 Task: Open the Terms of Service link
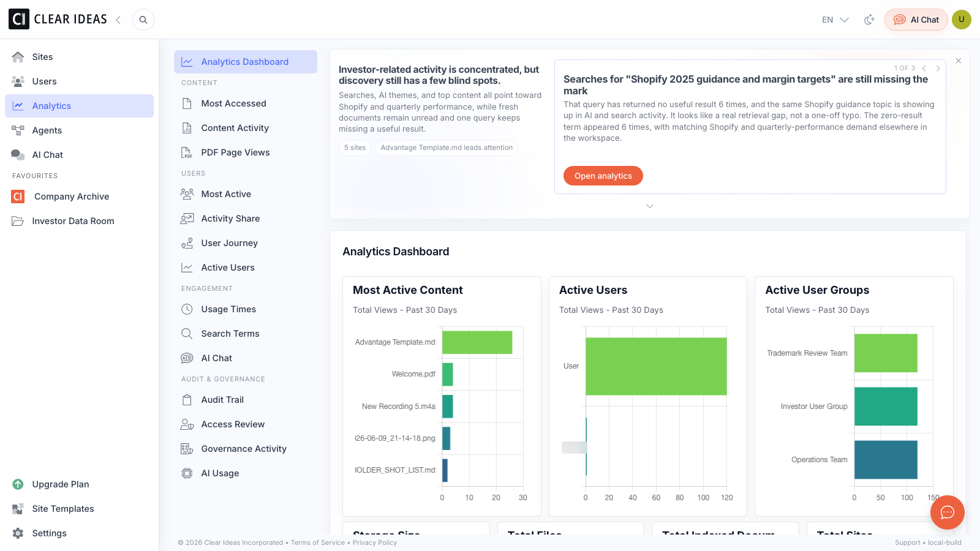click(x=318, y=542)
